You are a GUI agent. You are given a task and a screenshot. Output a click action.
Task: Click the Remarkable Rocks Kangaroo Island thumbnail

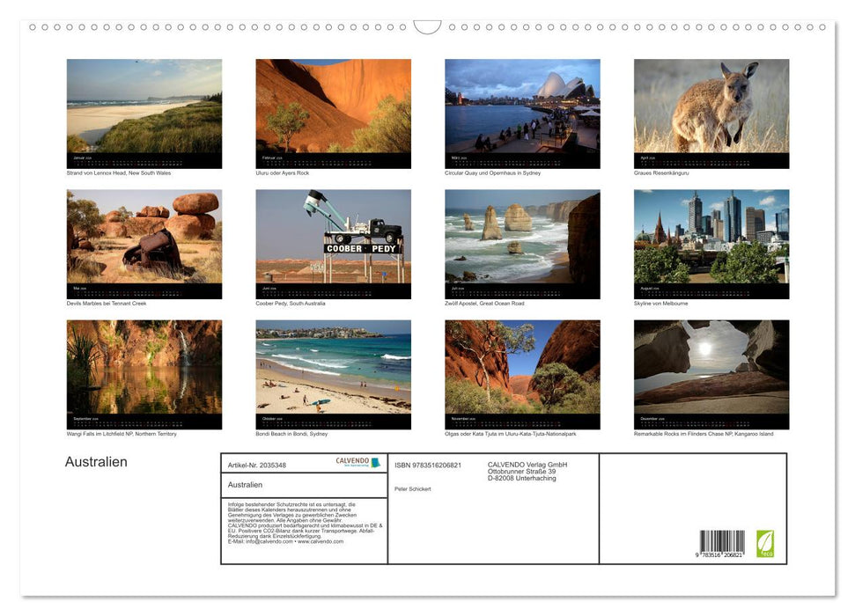point(711,373)
